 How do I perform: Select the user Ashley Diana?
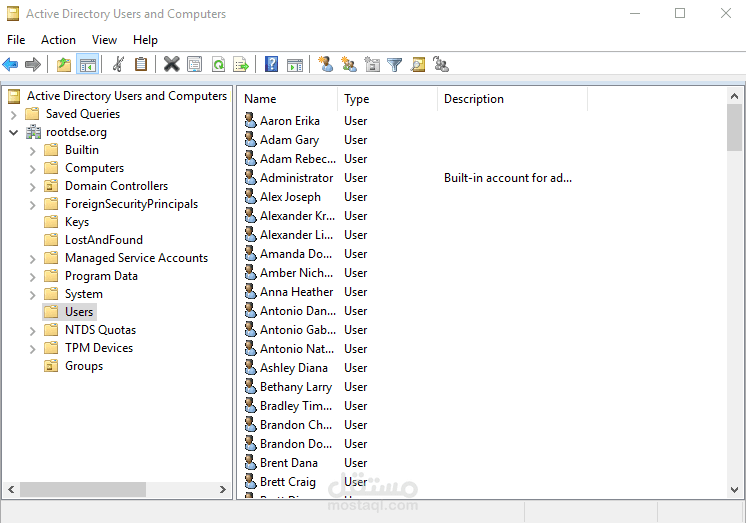tap(294, 368)
